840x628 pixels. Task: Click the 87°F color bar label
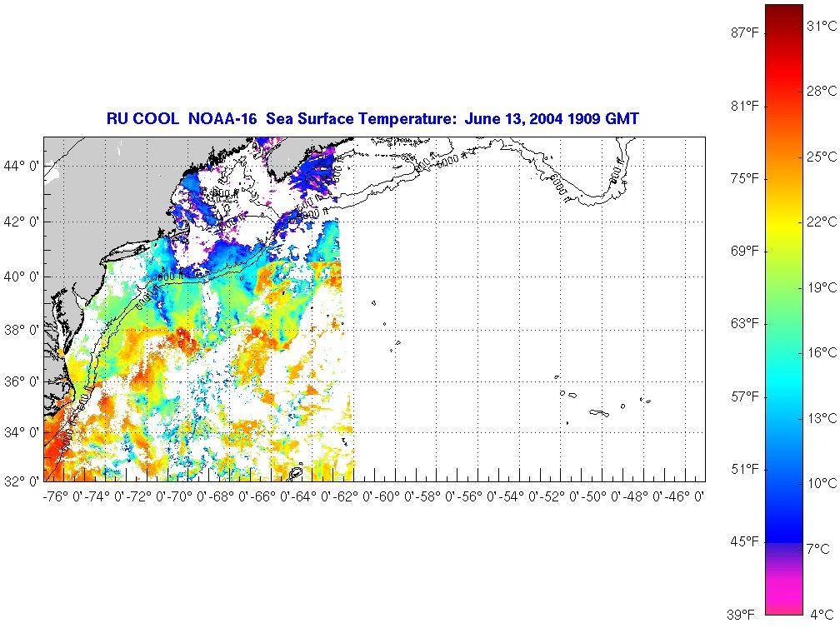pyautogui.click(x=745, y=33)
